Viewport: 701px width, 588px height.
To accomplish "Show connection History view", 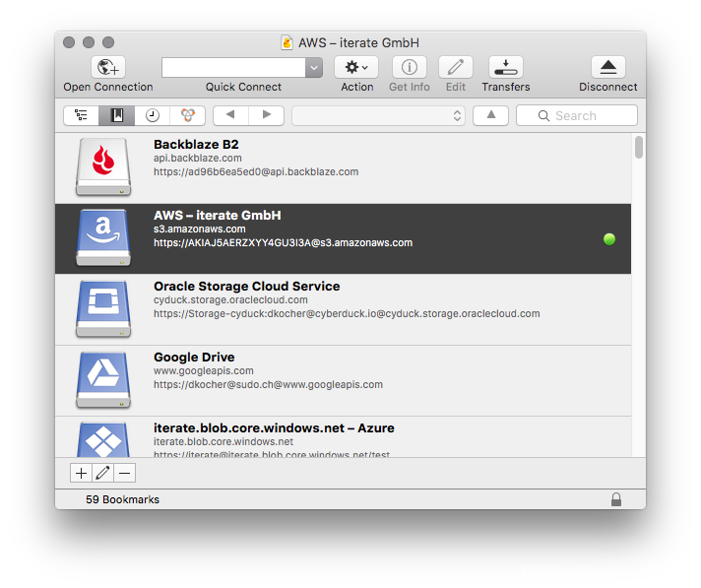I will 153,115.
